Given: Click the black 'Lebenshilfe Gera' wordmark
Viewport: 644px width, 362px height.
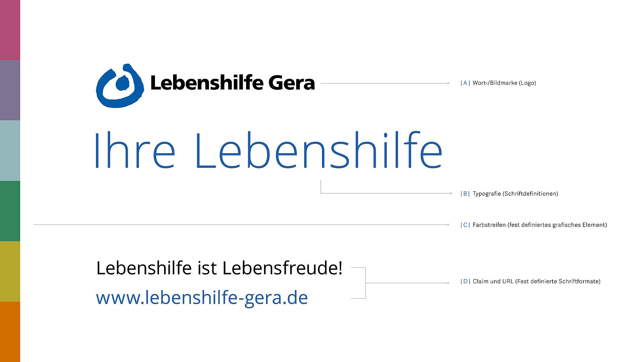Looking at the screenshot, I should (x=232, y=83).
